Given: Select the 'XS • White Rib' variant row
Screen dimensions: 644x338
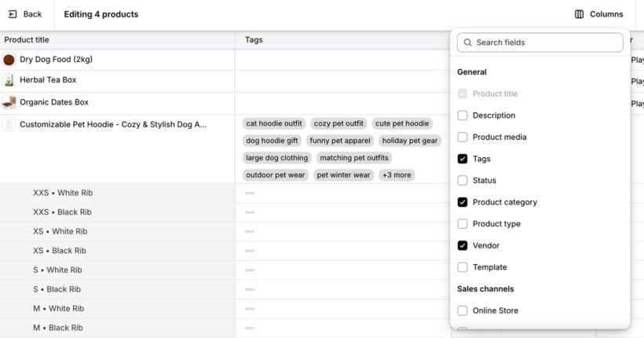Looking at the screenshot, I should click(x=118, y=232).
